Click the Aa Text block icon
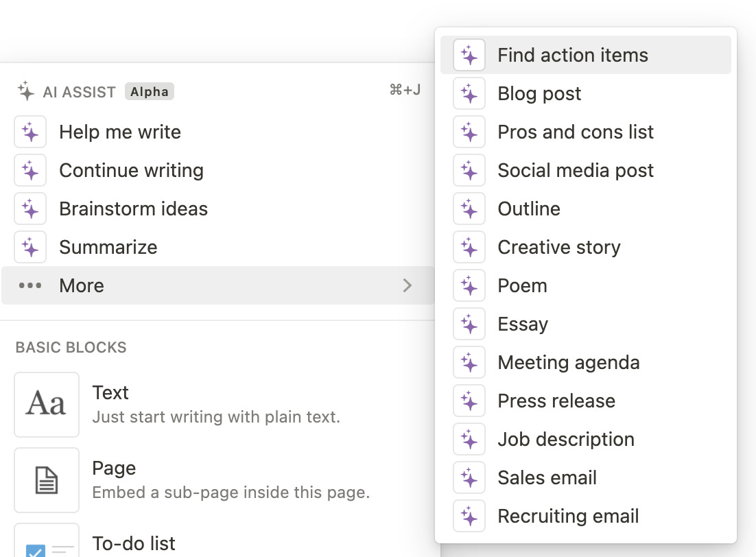 coord(47,405)
